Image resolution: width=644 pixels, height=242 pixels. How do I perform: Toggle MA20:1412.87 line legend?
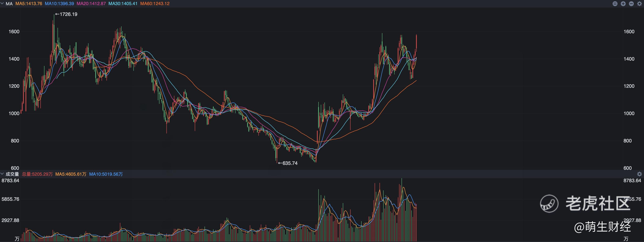click(x=91, y=4)
